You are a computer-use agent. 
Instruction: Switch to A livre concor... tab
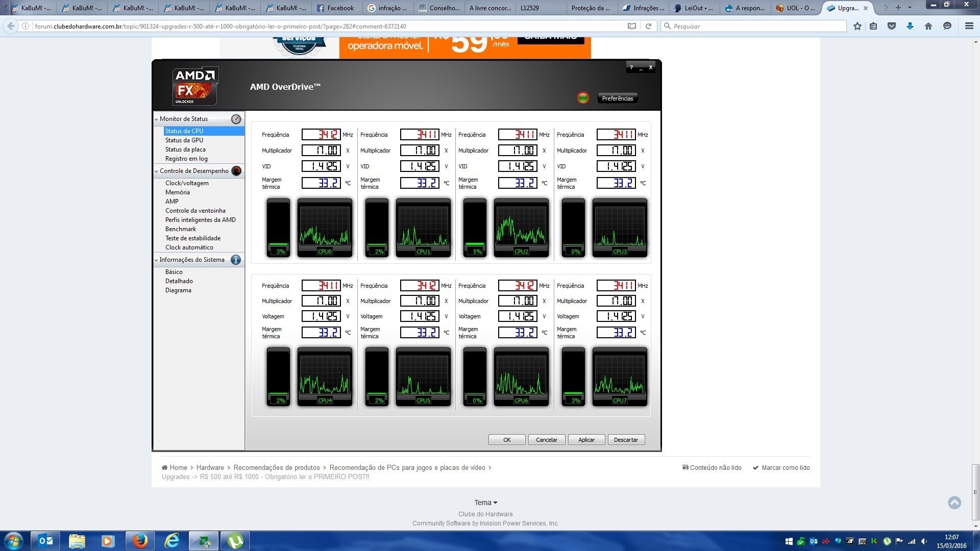click(489, 8)
